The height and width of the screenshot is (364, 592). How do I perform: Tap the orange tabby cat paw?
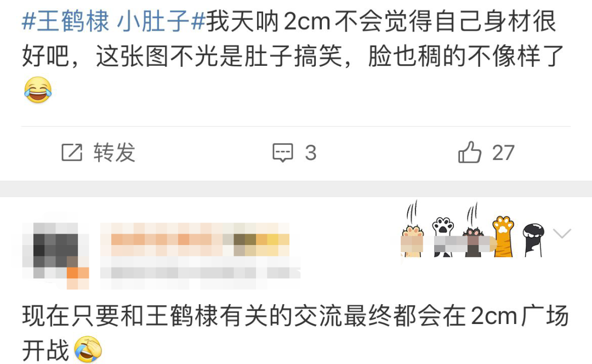coord(503,236)
